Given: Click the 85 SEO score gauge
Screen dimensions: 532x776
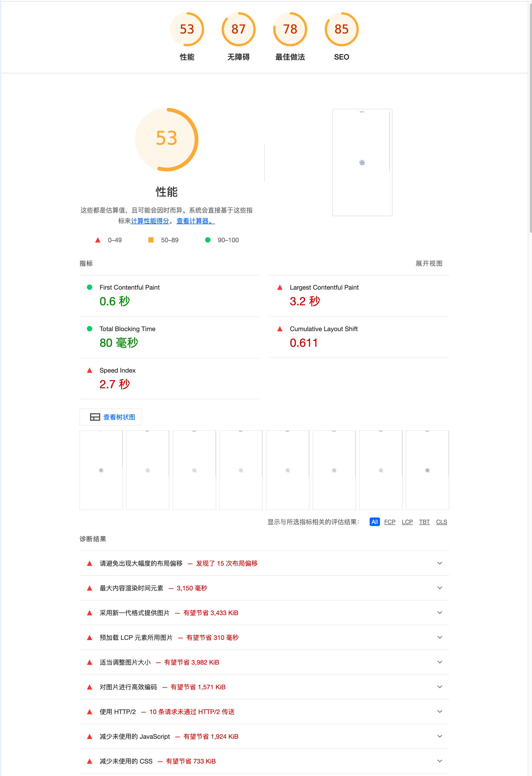Looking at the screenshot, I should (341, 29).
